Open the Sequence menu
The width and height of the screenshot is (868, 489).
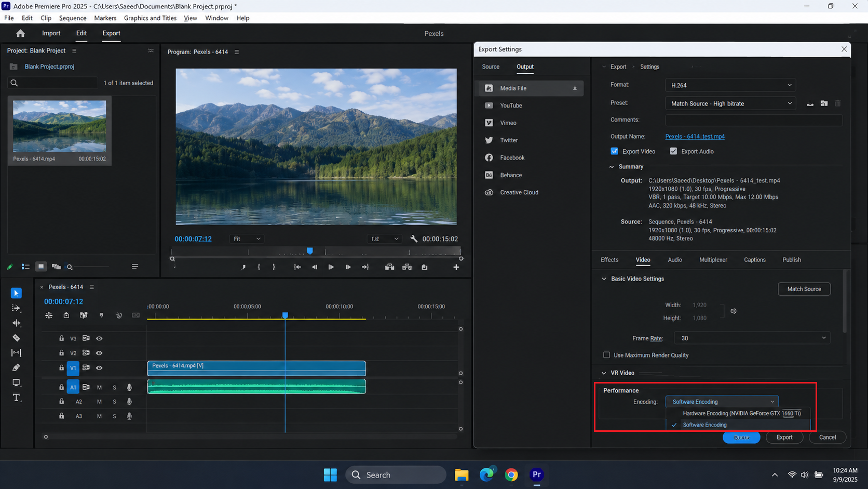pos(73,18)
